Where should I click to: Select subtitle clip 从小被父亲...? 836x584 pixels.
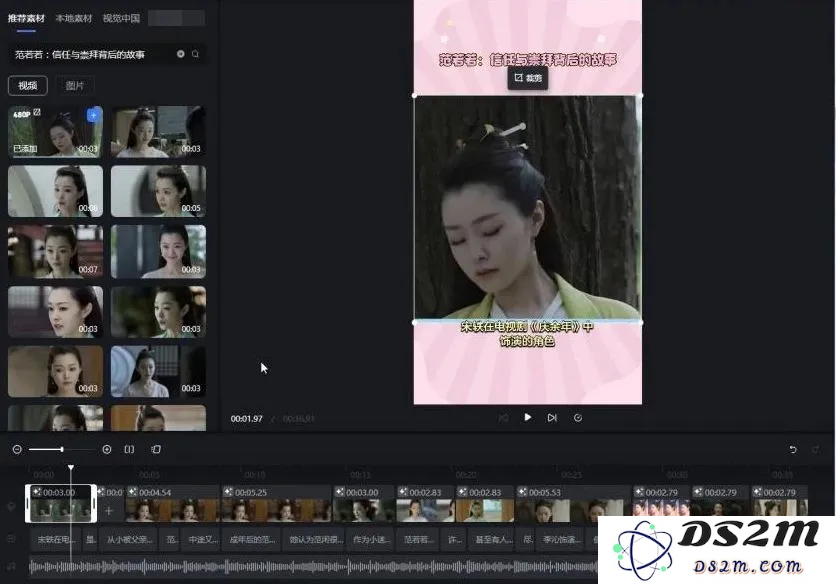pyautogui.click(x=130, y=539)
